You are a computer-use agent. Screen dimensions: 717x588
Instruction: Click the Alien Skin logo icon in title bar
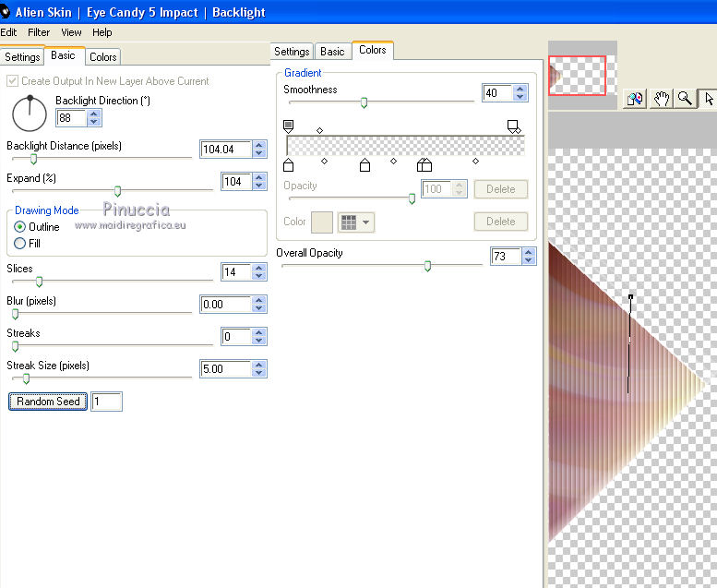pyautogui.click(x=5, y=12)
